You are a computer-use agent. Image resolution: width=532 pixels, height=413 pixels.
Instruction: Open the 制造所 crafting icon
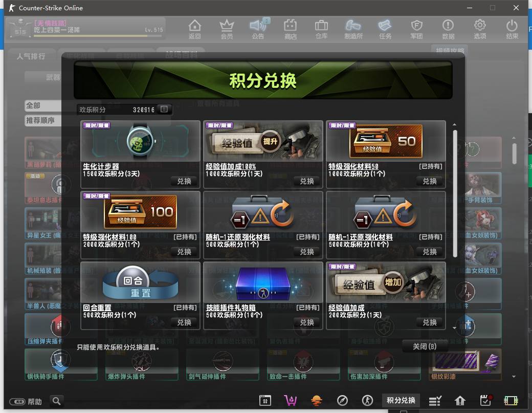353,29
